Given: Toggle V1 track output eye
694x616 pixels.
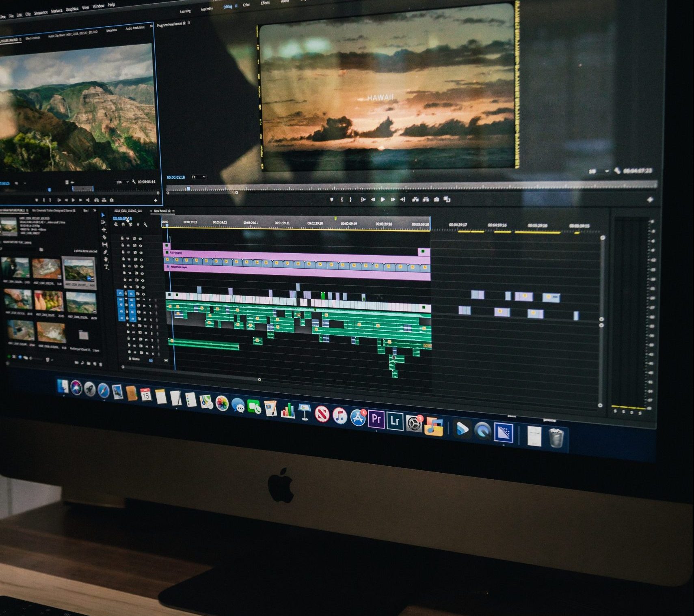Looking at the screenshot, I should point(143,294).
